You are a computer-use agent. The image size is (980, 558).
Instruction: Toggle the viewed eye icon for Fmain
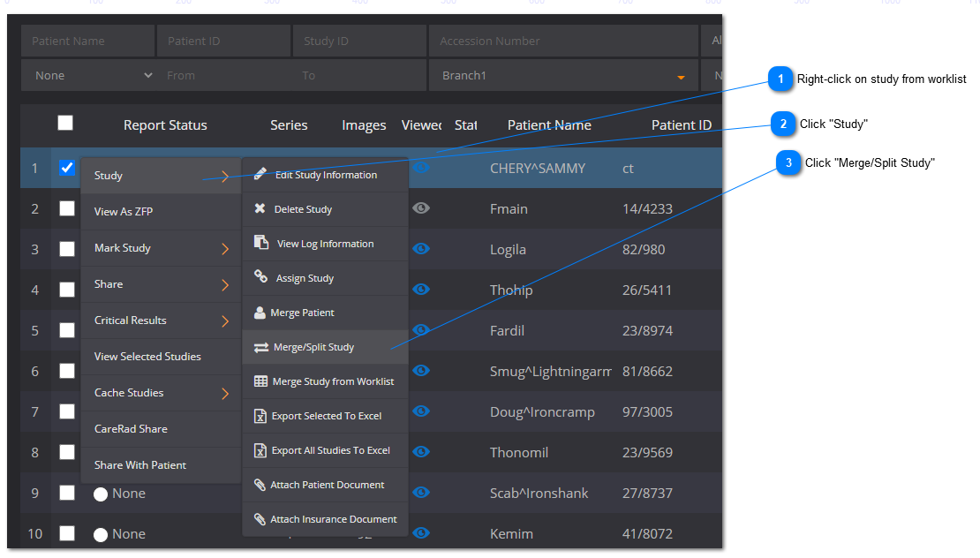[x=421, y=208]
